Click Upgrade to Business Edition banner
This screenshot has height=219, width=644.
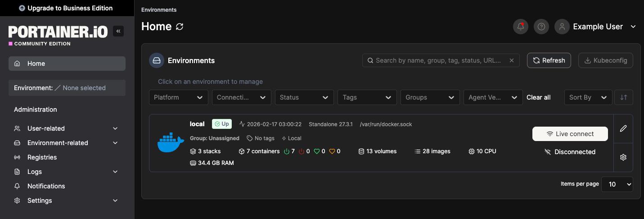pos(66,8)
